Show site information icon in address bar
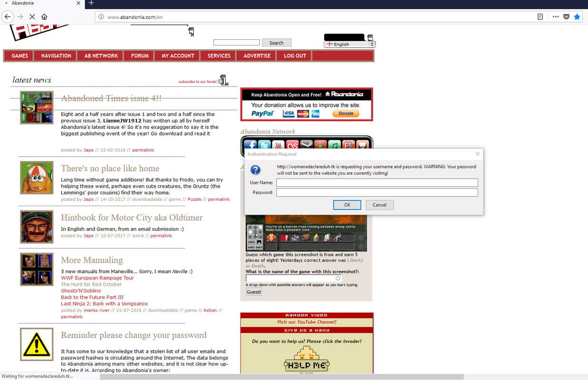 101,17
